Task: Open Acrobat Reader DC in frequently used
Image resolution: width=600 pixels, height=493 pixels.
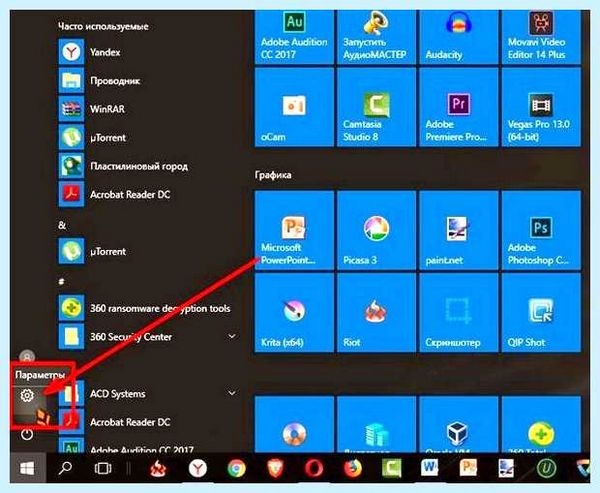Action: 149,194
